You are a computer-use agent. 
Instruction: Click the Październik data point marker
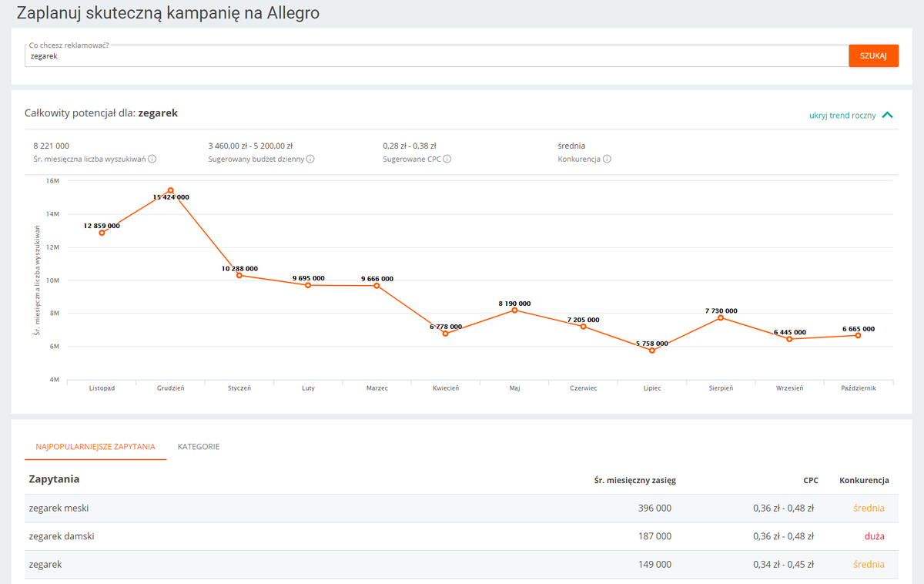click(x=858, y=335)
